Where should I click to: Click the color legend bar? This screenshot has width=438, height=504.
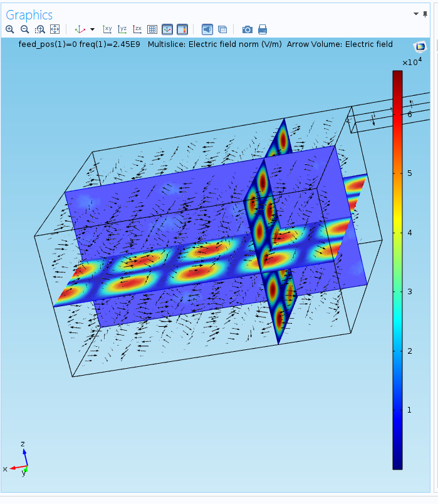click(397, 270)
